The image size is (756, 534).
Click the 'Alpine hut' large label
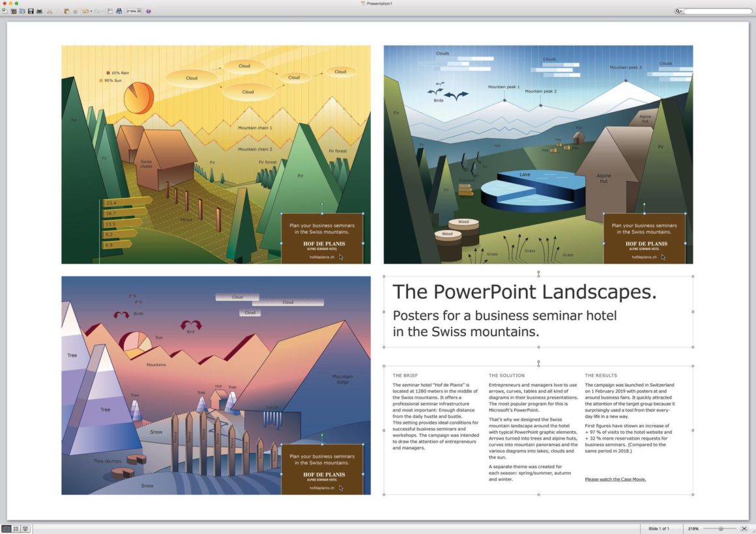click(603, 178)
